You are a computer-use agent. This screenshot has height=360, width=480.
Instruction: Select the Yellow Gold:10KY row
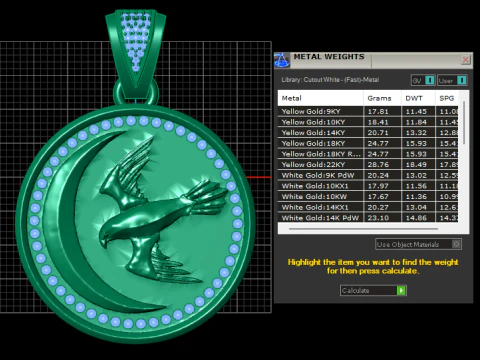tap(368, 122)
